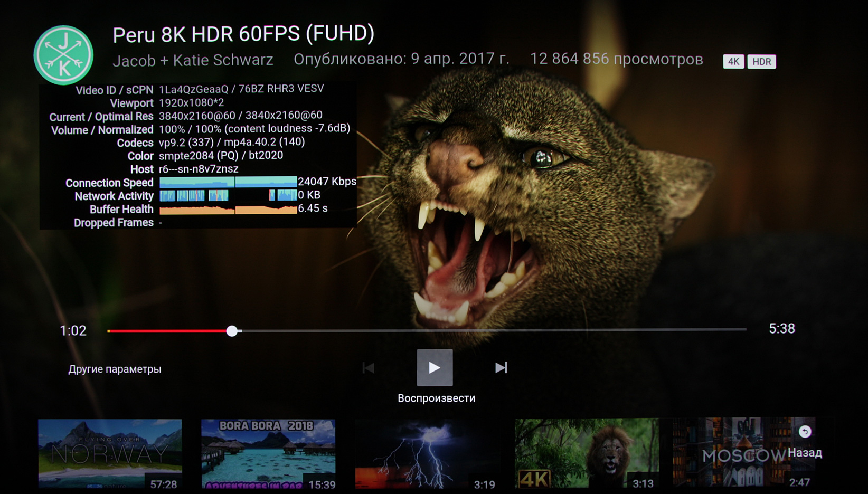Go to the previous video

tap(369, 367)
